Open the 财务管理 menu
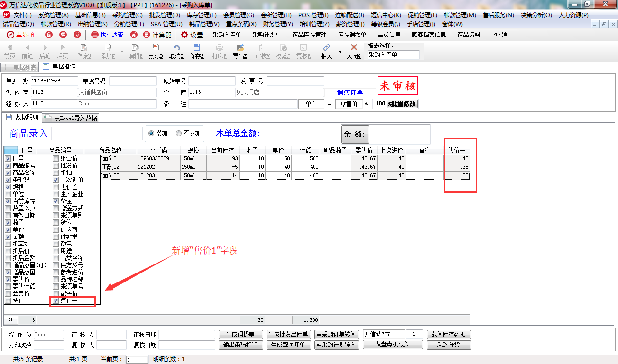 pos(278,24)
